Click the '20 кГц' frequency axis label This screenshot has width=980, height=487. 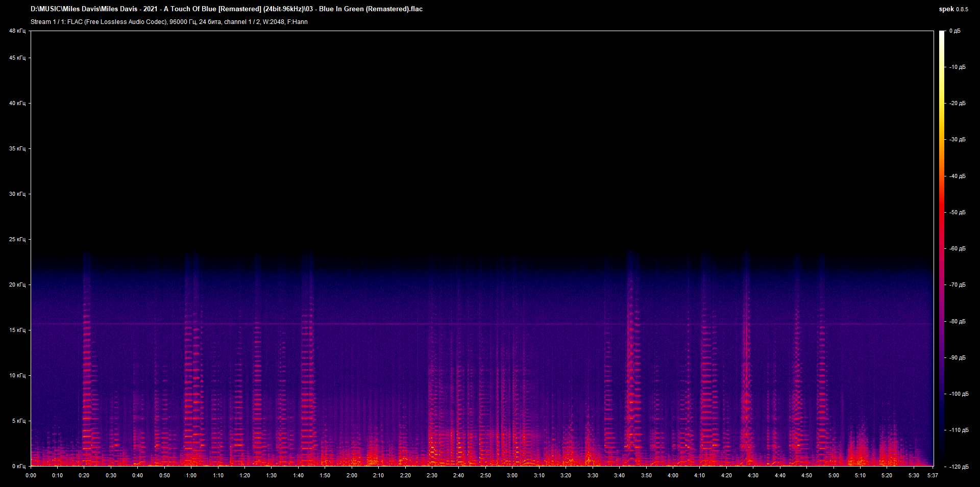click(x=17, y=285)
